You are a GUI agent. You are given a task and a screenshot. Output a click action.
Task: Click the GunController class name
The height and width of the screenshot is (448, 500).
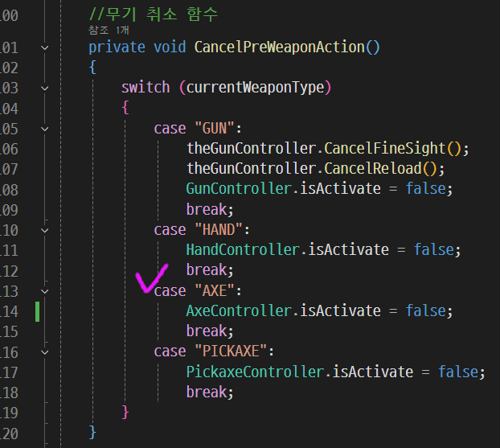point(239,188)
